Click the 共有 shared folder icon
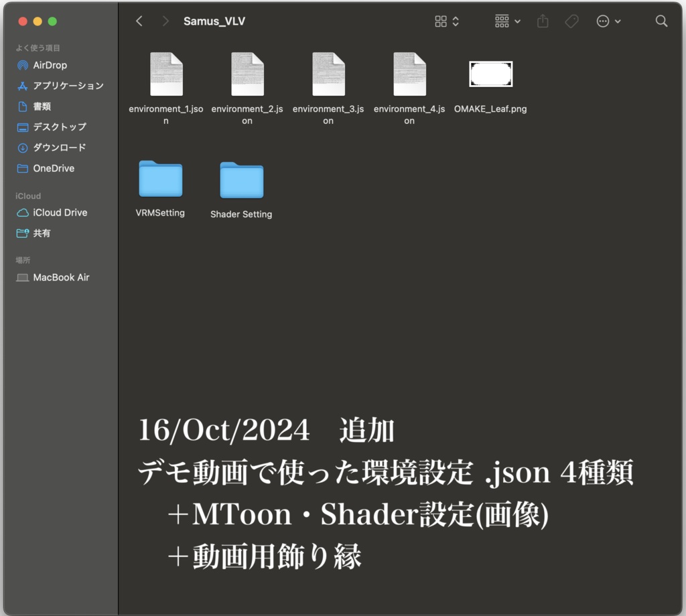Viewport: 686px width, 616px height. (23, 233)
